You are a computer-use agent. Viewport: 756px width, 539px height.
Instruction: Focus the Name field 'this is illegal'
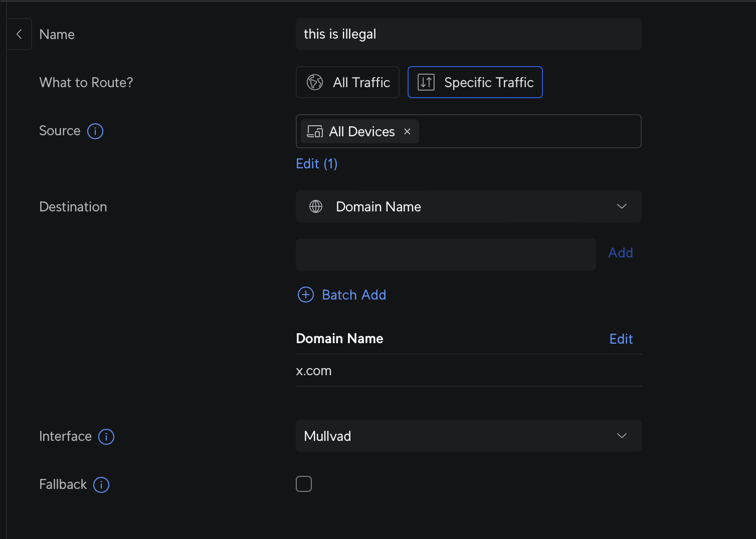[x=468, y=34]
